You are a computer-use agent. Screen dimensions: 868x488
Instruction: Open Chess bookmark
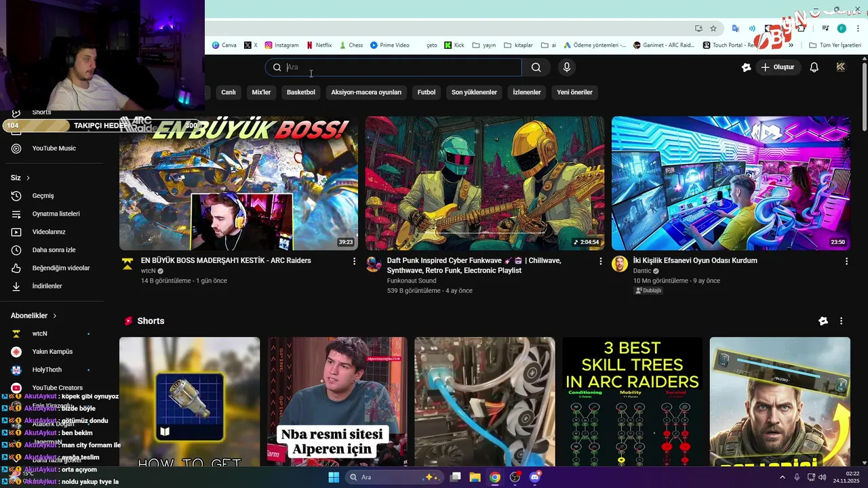point(351,45)
